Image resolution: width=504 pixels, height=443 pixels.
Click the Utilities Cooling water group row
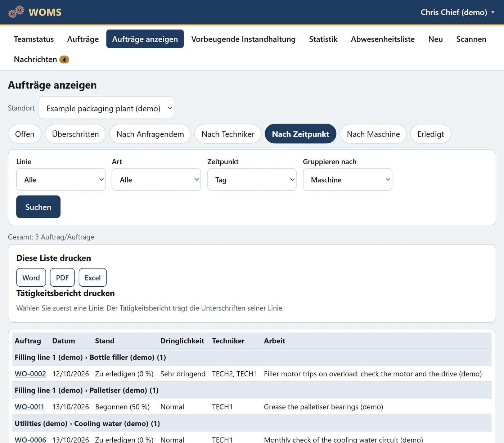pos(252,424)
